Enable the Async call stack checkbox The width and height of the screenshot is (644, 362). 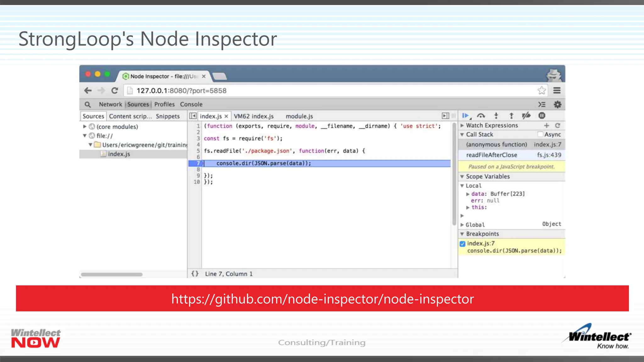coord(540,134)
